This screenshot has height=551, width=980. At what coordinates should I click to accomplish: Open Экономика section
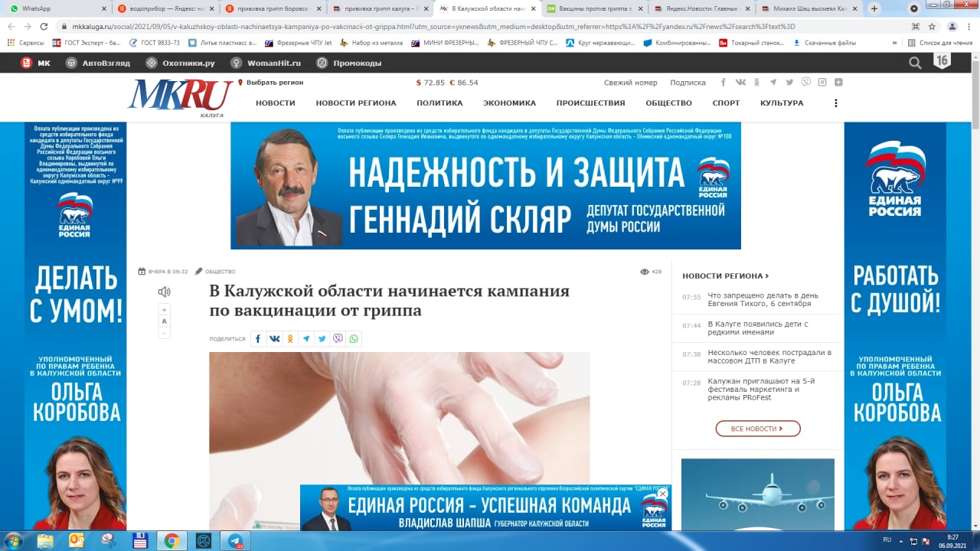click(x=509, y=103)
